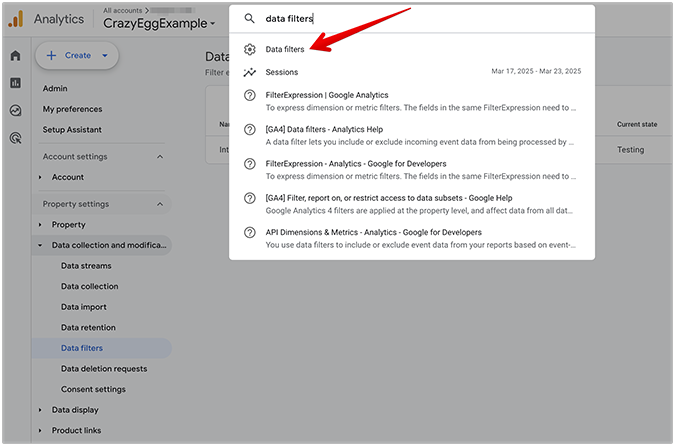
Task: Click the Mar 17, 2025 - Mar 23, 2025 date
Action: coord(536,71)
